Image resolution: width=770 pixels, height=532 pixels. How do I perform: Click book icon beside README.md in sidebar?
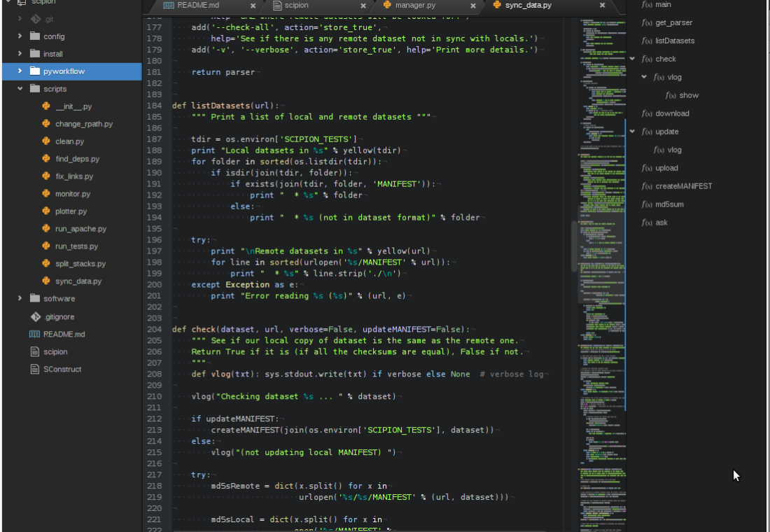34,334
